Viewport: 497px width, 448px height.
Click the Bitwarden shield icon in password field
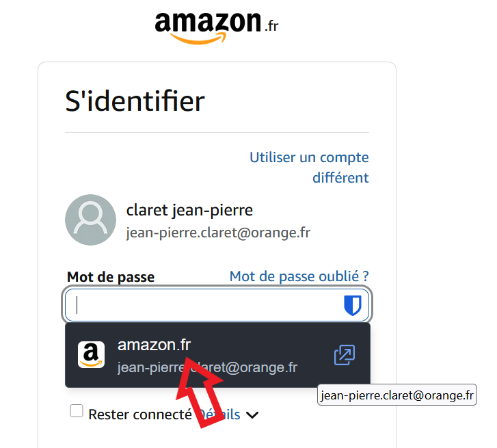[352, 305]
